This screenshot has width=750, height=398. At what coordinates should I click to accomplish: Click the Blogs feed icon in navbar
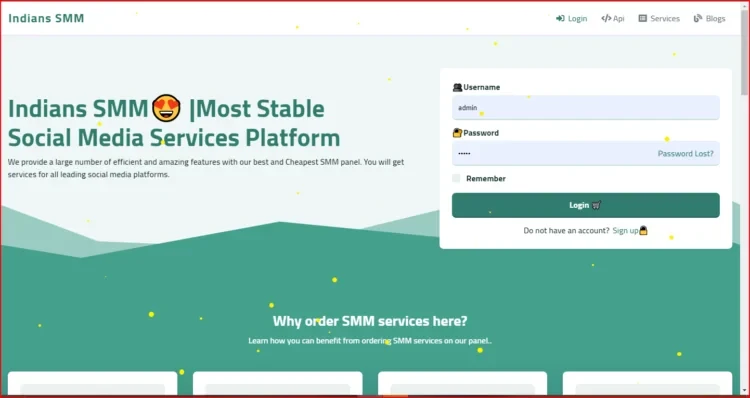pos(698,19)
